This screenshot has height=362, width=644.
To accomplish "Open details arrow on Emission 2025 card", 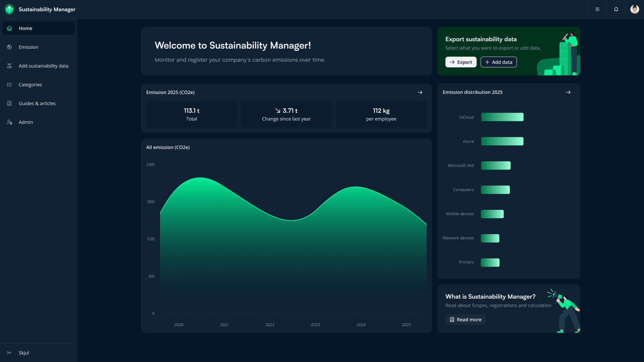I will pyautogui.click(x=420, y=92).
